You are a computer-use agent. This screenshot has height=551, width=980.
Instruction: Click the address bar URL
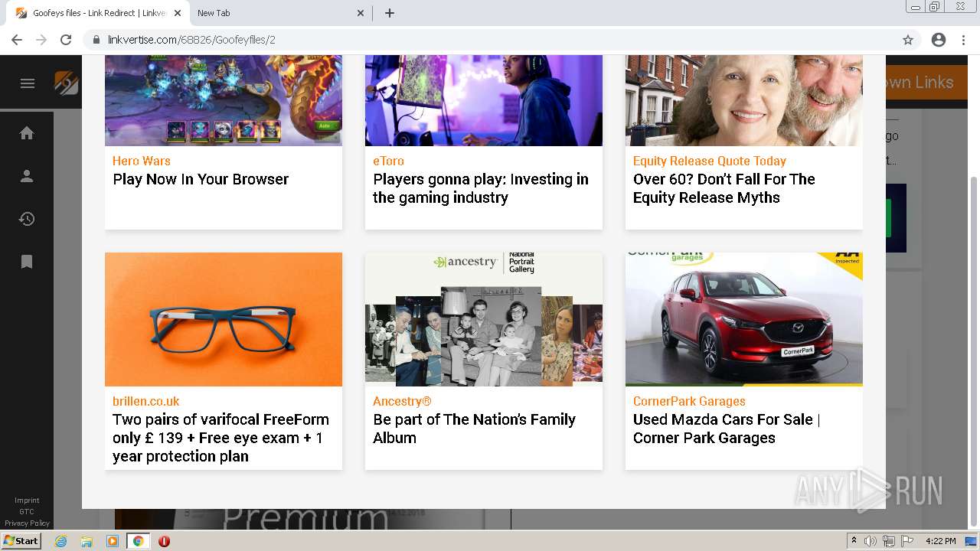pyautogui.click(x=191, y=40)
